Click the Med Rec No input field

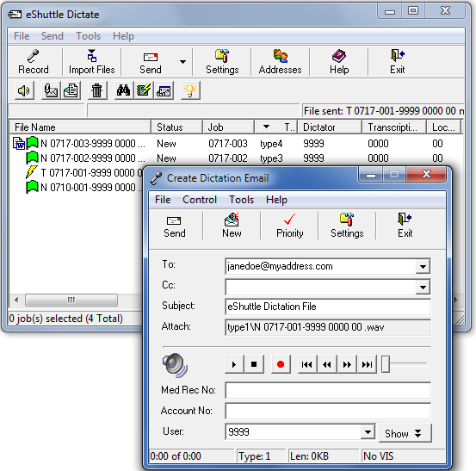(x=328, y=390)
